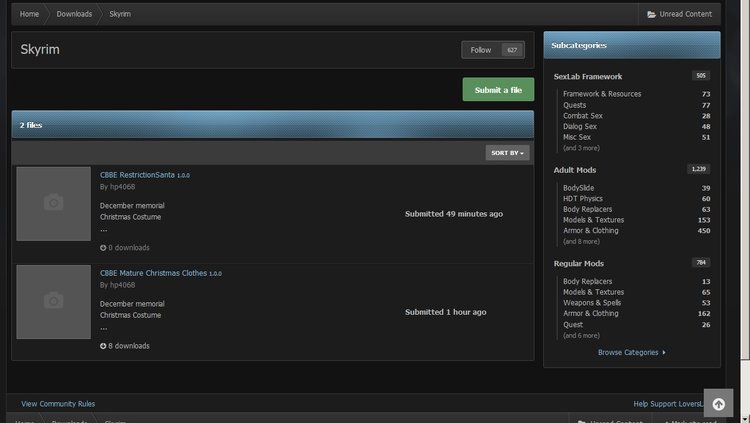Screen dimensions: 750x423
Task: Open the Misc Sex subcategory
Action: [x=577, y=137]
